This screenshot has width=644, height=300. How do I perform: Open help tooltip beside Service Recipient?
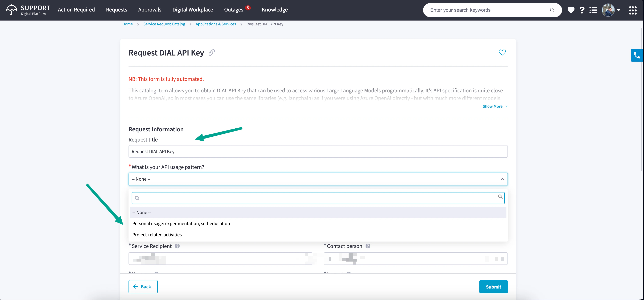coord(177,246)
